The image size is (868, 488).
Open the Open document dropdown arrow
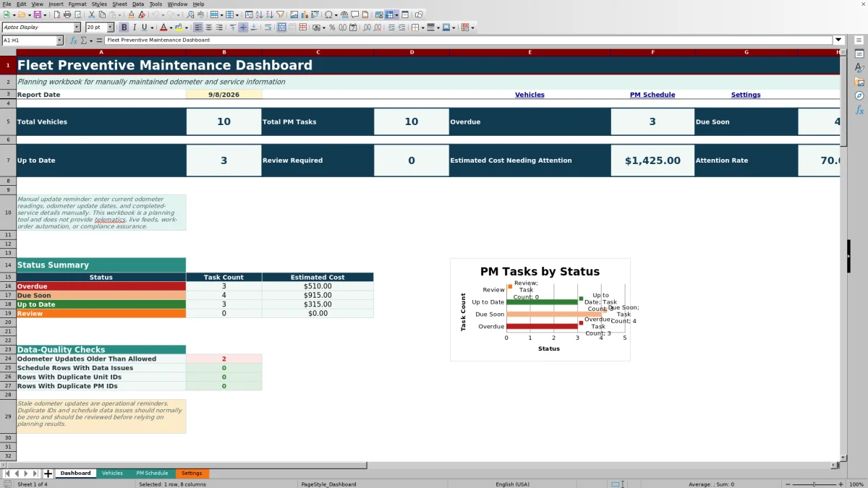pos(29,14)
